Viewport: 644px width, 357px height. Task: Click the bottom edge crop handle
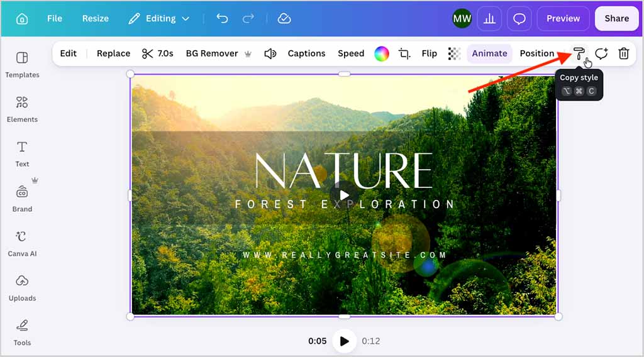point(344,316)
